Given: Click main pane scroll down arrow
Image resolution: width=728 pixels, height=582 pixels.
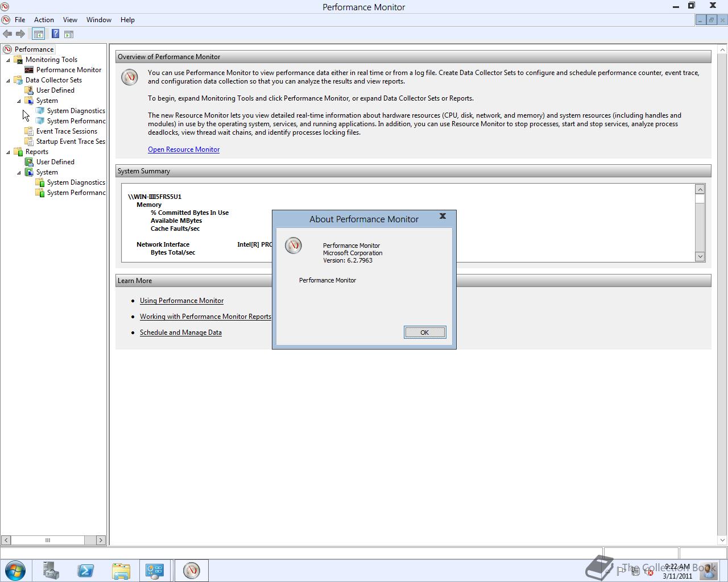Looking at the screenshot, I should pyautogui.click(x=722, y=540).
